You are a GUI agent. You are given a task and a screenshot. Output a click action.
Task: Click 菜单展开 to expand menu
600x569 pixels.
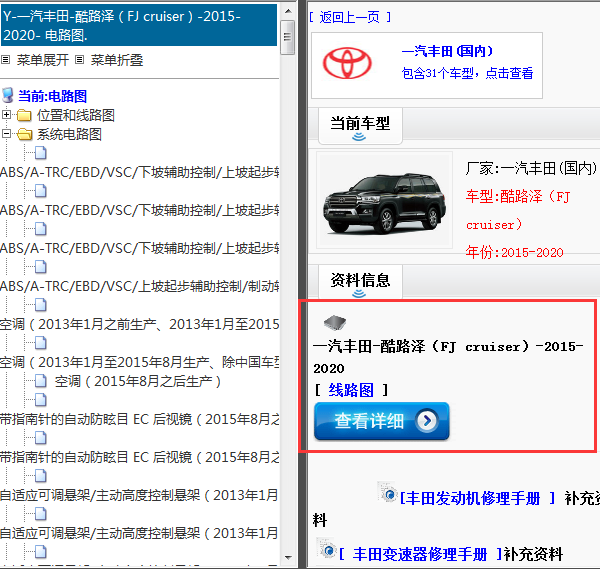coord(42,60)
